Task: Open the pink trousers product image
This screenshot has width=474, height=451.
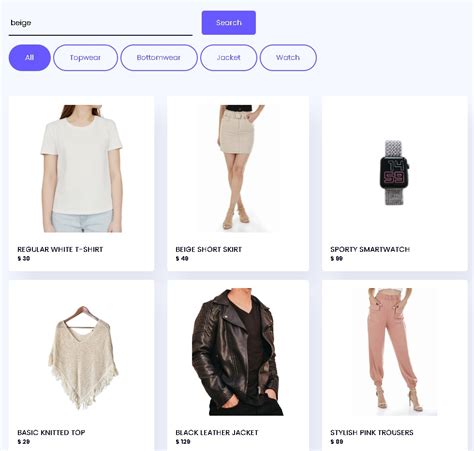Action: click(396, 352)
